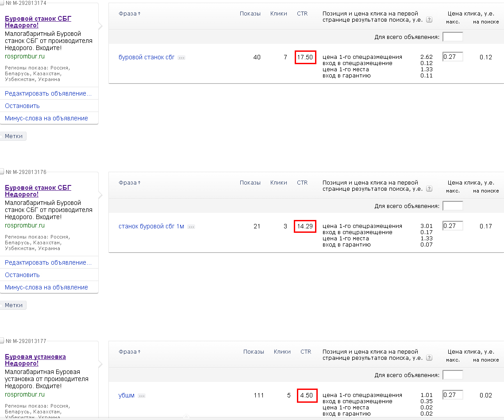The image size is (504, 420).
Task: Click max price field for 'буровой станок сбг'
Action: 453,57
